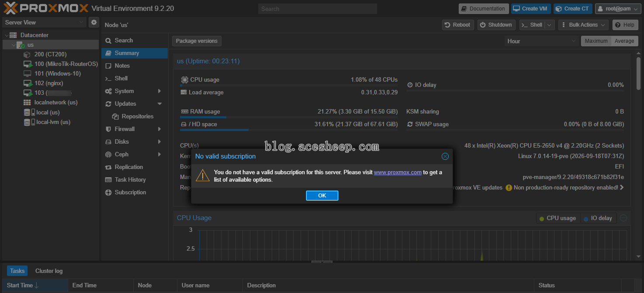Click the container icon for 200 (CT200)
Screen dimensions: 644x293
[27, 55]
